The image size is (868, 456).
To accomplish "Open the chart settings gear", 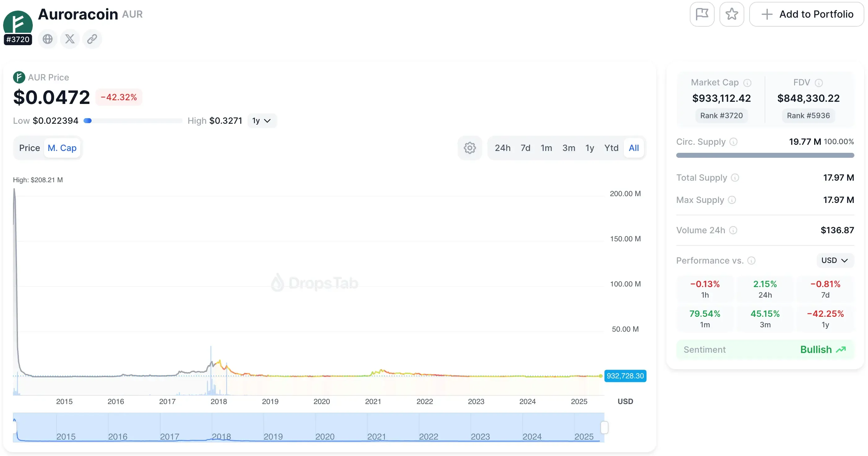I will pos(469,148).
